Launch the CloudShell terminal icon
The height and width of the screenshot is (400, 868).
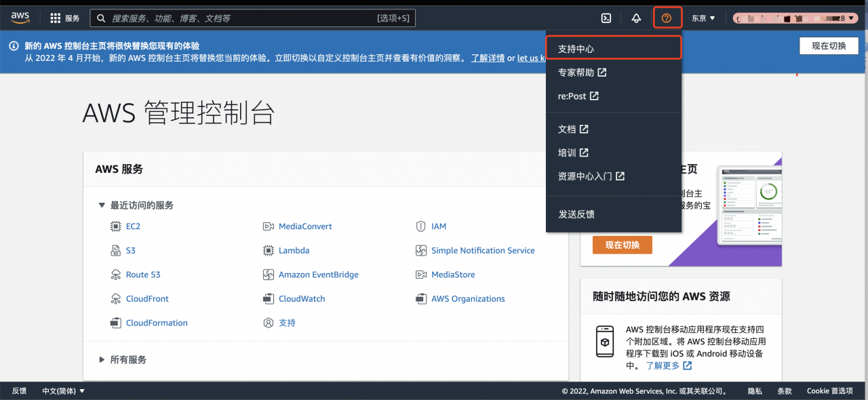coord(607,18)
